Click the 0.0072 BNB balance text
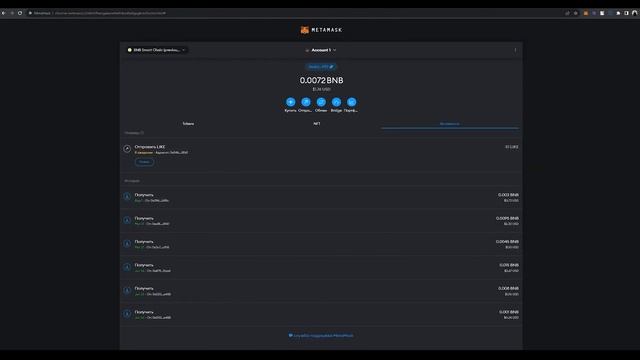Image resolution: width=640 pixels, height=360 pixels. [321, 80]
